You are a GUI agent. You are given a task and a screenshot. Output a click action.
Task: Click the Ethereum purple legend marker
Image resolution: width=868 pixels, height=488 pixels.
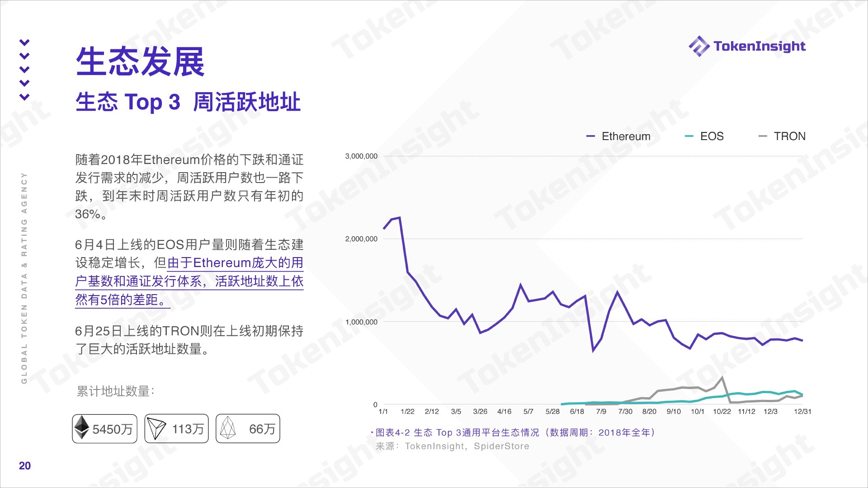tap(590, 136)
